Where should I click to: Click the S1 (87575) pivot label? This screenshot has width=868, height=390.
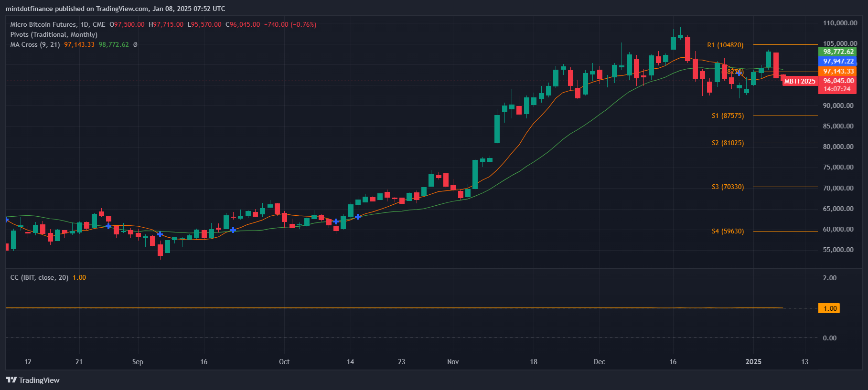tap(728, 116)
